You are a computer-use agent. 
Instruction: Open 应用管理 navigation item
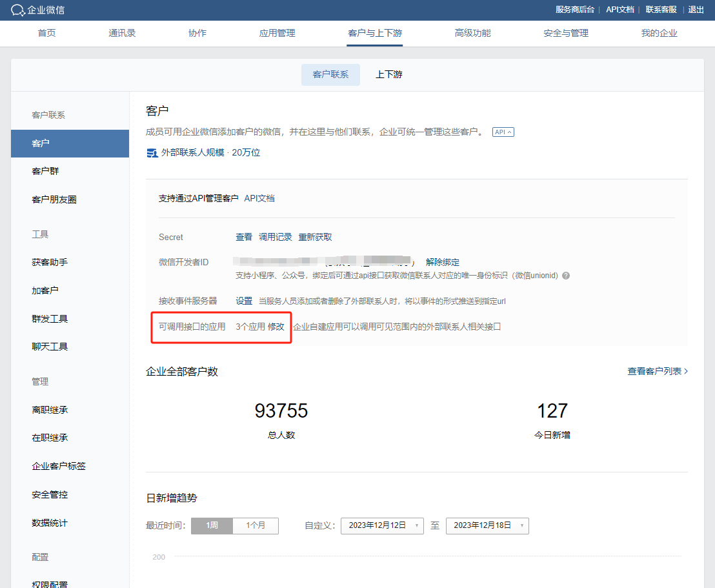click(277, 33)
